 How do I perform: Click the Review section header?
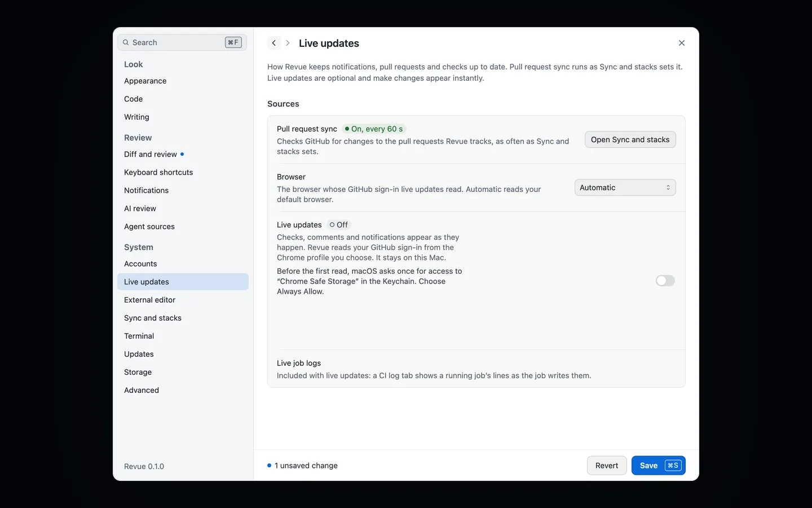tap(138, 138)
